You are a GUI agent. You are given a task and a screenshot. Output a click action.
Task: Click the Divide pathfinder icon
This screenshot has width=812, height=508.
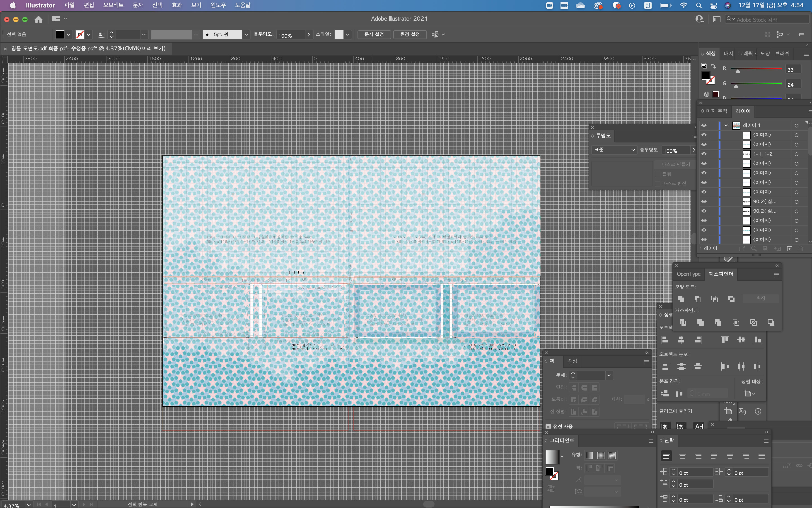point(682,322)
